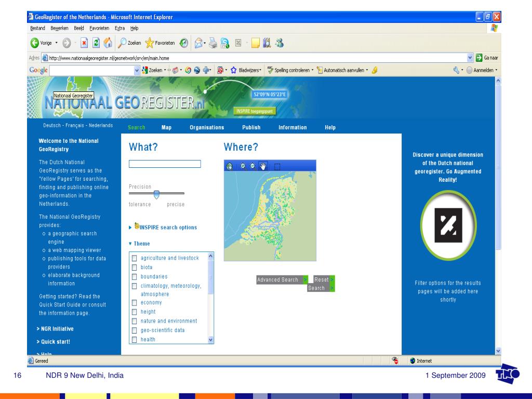Open the Messenger people icon

280,43
